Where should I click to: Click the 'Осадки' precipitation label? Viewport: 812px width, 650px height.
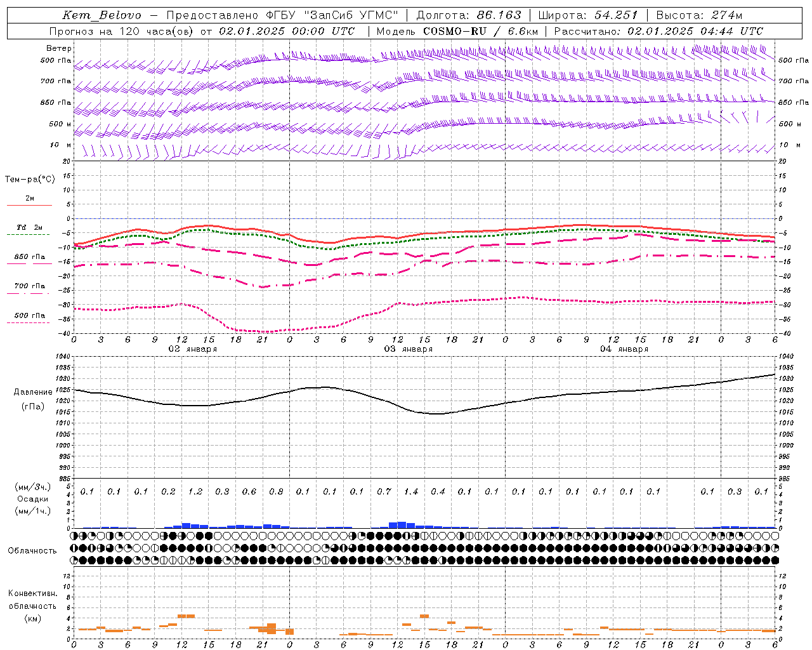33,499
